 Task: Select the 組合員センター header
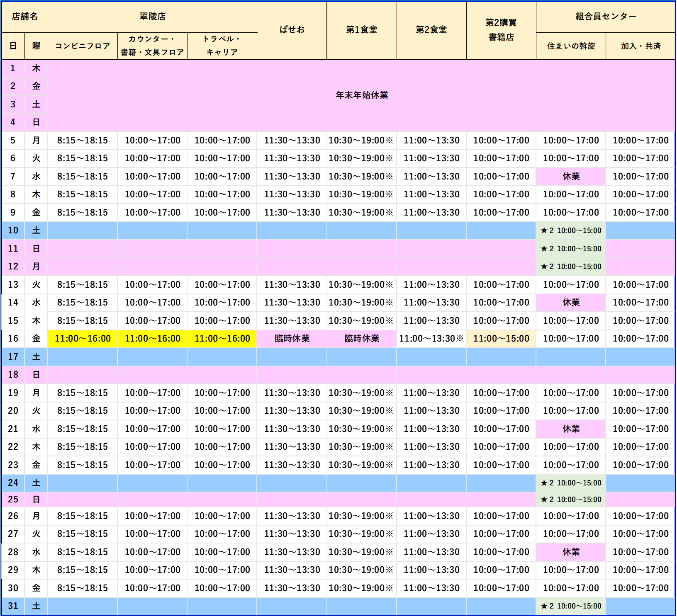point(605,17)
